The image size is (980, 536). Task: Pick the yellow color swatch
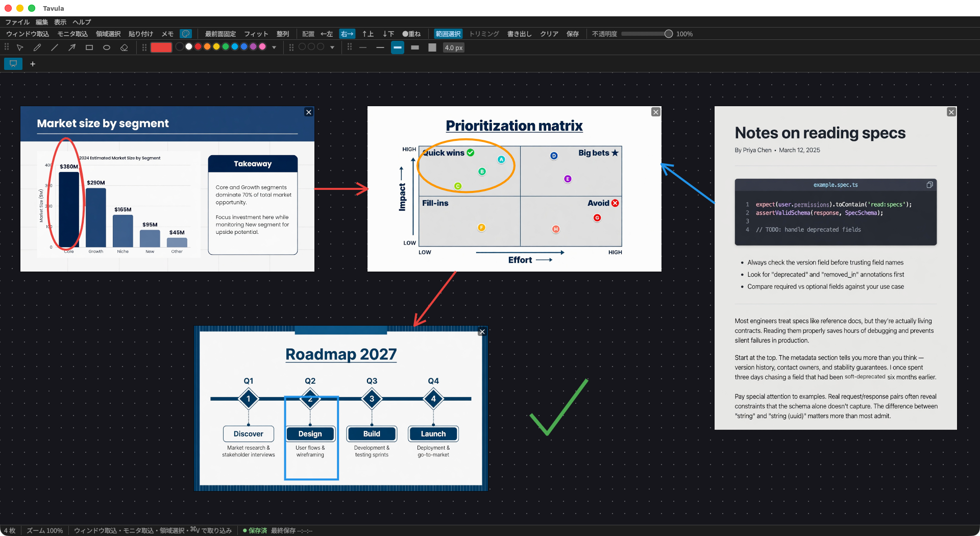216,46
